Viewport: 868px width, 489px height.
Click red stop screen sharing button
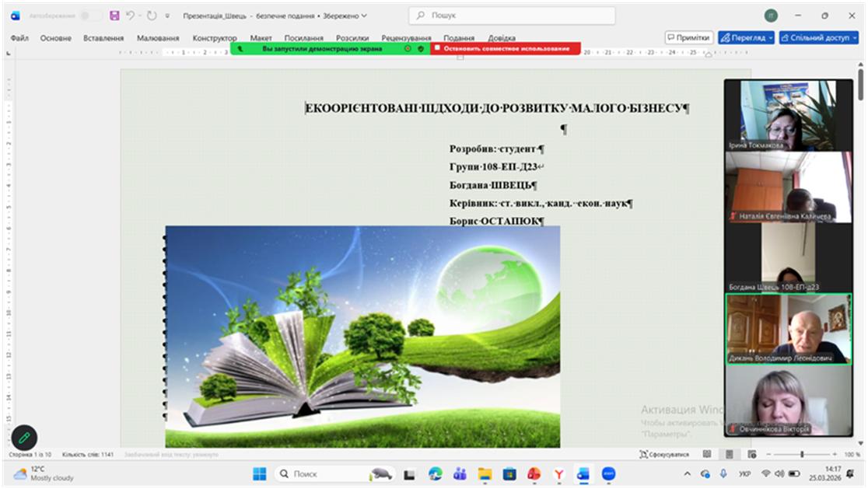pos(506,48)
